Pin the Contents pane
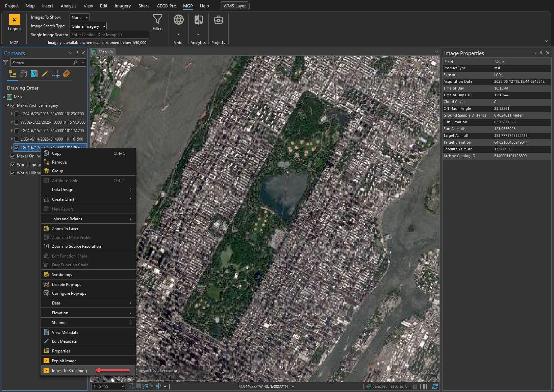The width and height of the screenshot is (554, 392). pos(77,53)
